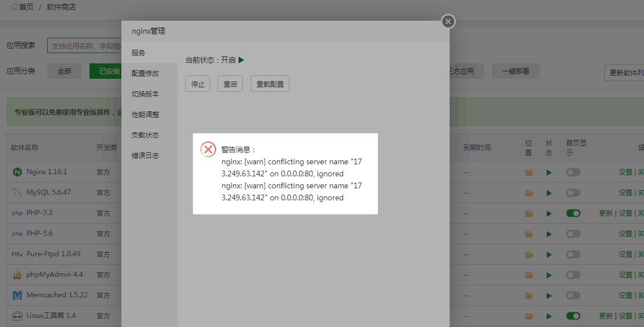The width and height of the screenshot is (644, 327).
Task: Click 更新 link for Linux工具箱 1.4
Action: pyautogui.click(x=606, y=316)
